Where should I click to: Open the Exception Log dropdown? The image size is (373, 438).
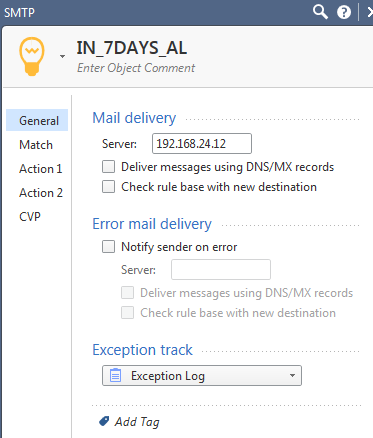tap(202, 375)
